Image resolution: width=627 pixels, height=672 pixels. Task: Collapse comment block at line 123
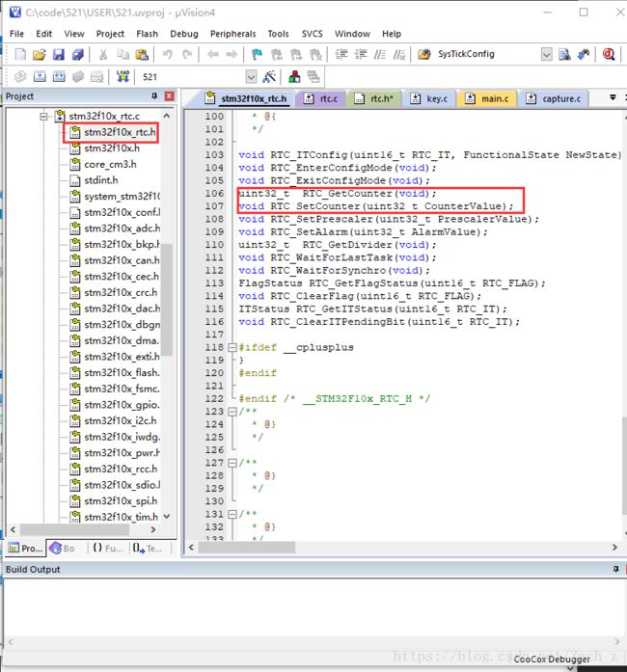click(232, 412)
